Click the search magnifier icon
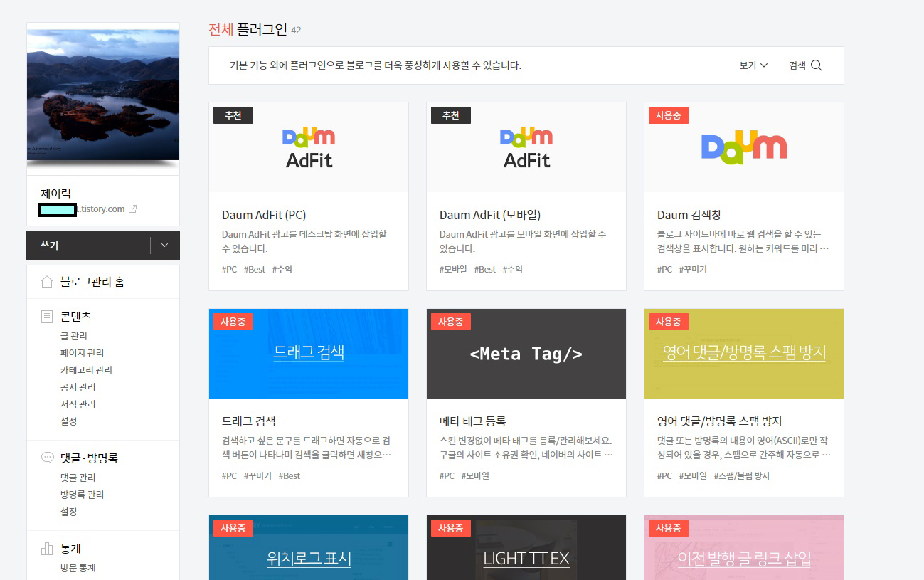This screenshot has height=580, width=924. click(817, 65)
